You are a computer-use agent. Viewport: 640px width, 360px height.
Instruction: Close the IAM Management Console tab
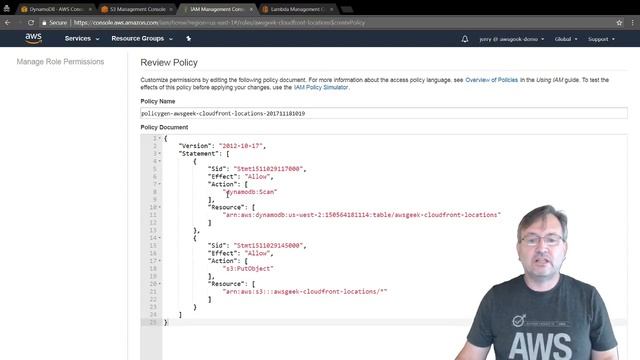coord(251,9)
